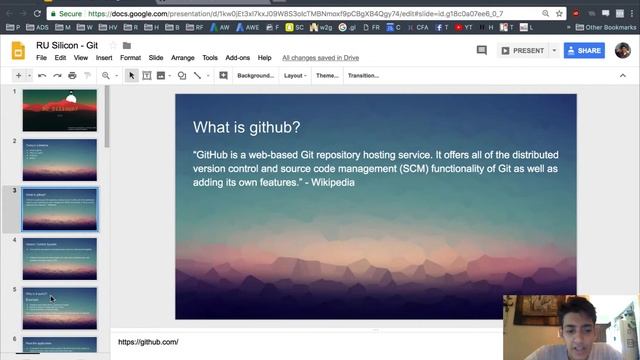The width and height of the screenshot is (640, 360).
Task: Open the move-to-folder icon beside title
Action: click(127, 45)
